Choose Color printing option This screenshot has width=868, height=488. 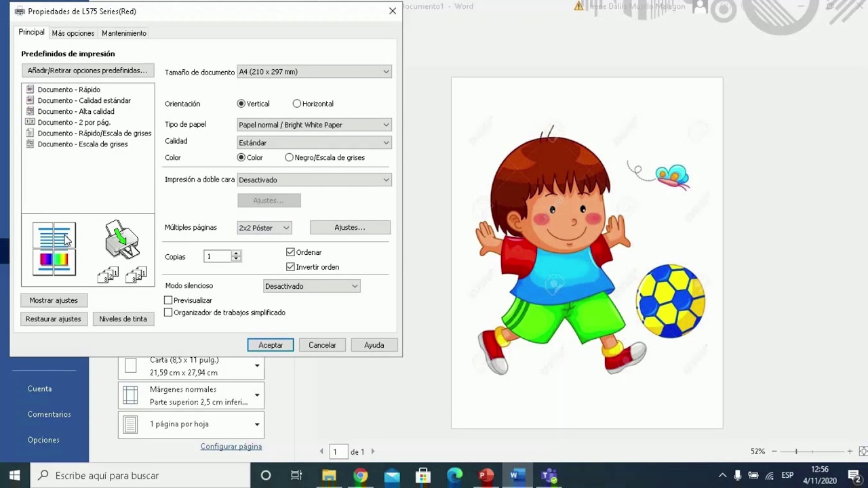pos(250,157)
